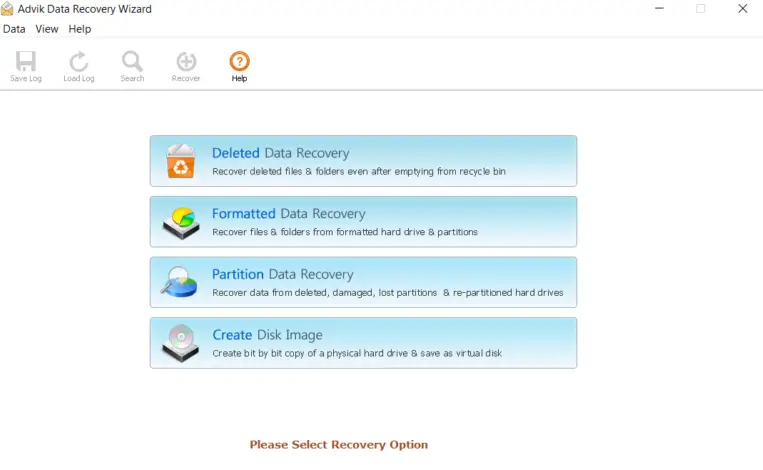
Task: Open the View menu
Action: [x=47, y=29]
